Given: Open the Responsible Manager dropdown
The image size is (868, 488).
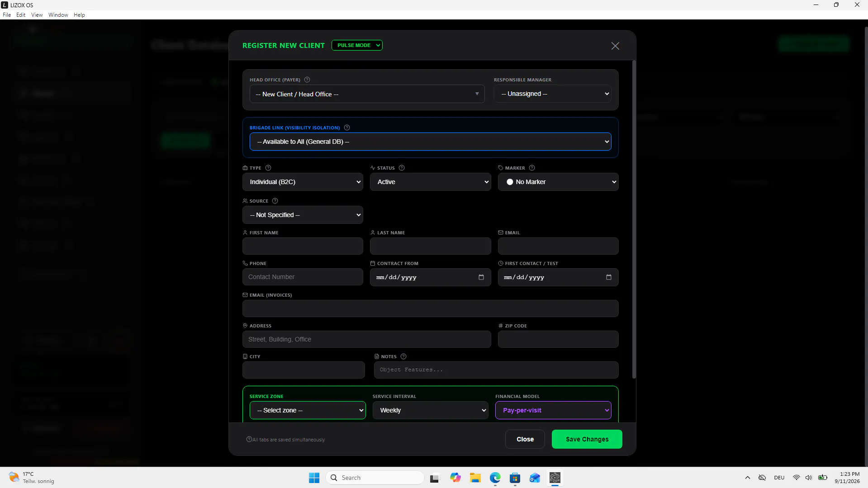Looking at the screenshot, I should point(553,94).
